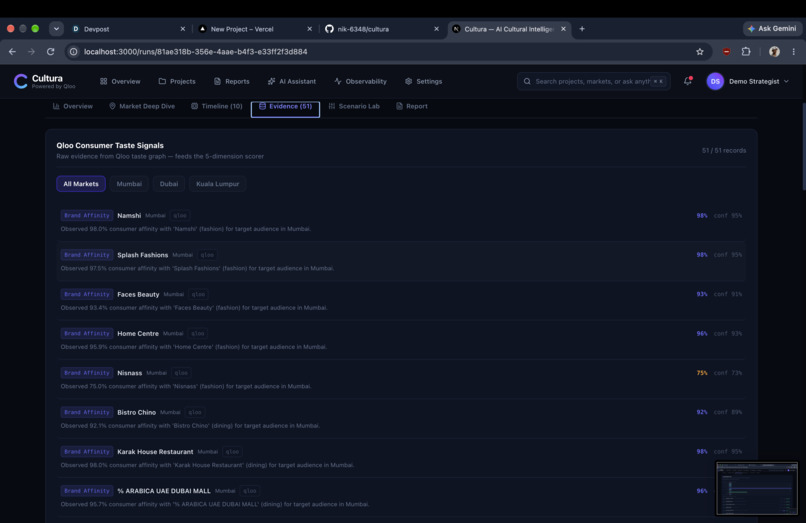The image size is (806, 523).
Task: Open the AI Assistant navigation item
Action: point(291,81)
